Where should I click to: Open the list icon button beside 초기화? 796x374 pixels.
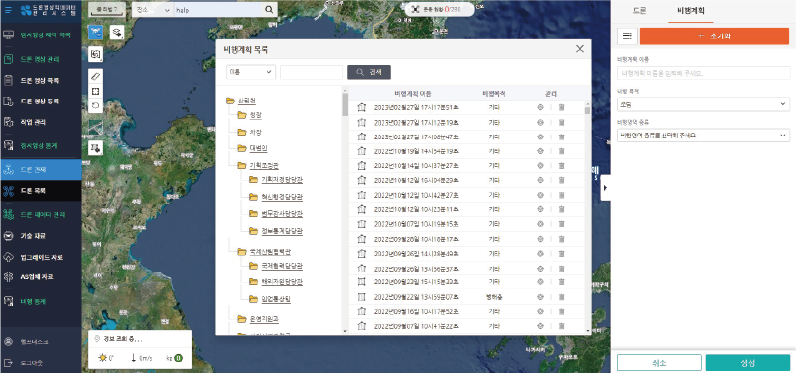[x=627, y=36]
